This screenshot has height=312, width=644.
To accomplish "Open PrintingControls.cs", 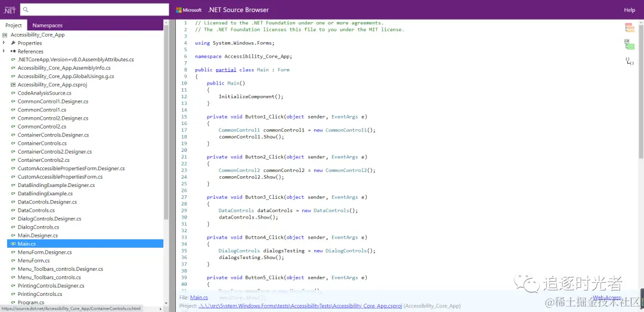I will [x=40, y=294].
